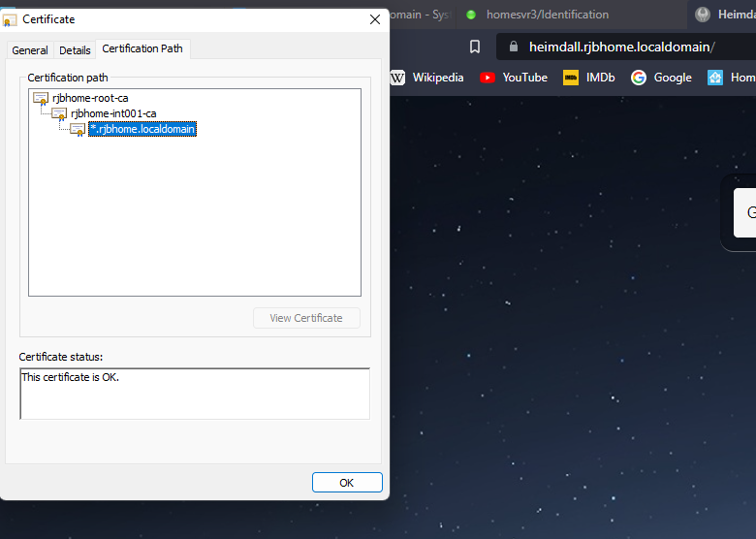
Task: Click the 'Certificate status:' label
Action: click(61, 358)
